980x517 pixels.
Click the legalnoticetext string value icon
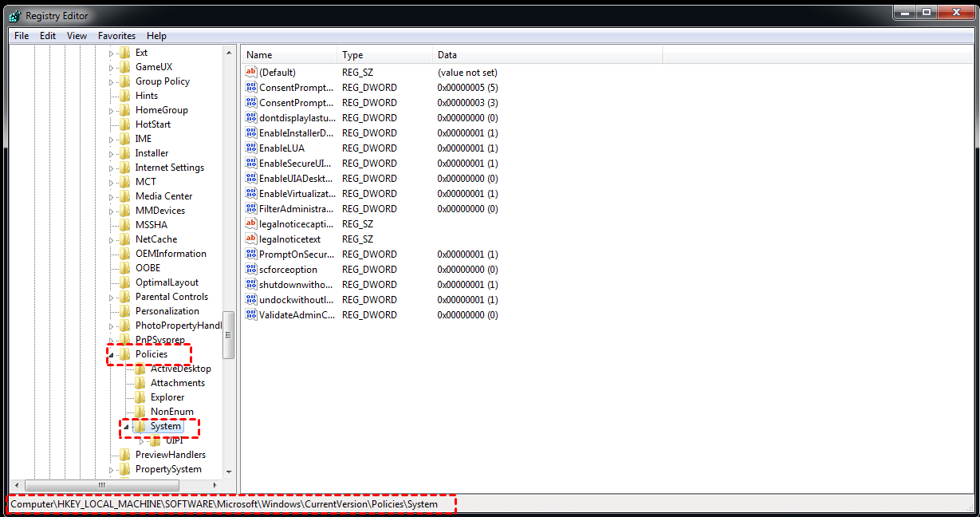(251, 239)
